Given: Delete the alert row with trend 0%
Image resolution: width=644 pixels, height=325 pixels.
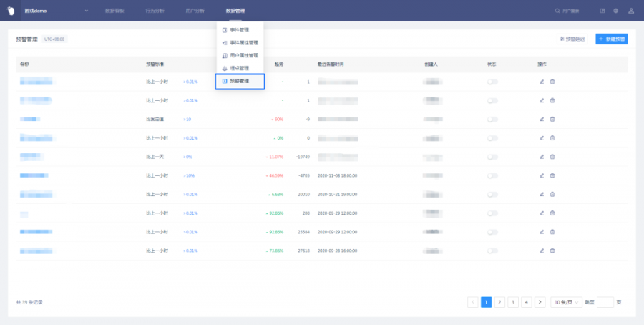Looking at the screenshot, I should [552, 138].
